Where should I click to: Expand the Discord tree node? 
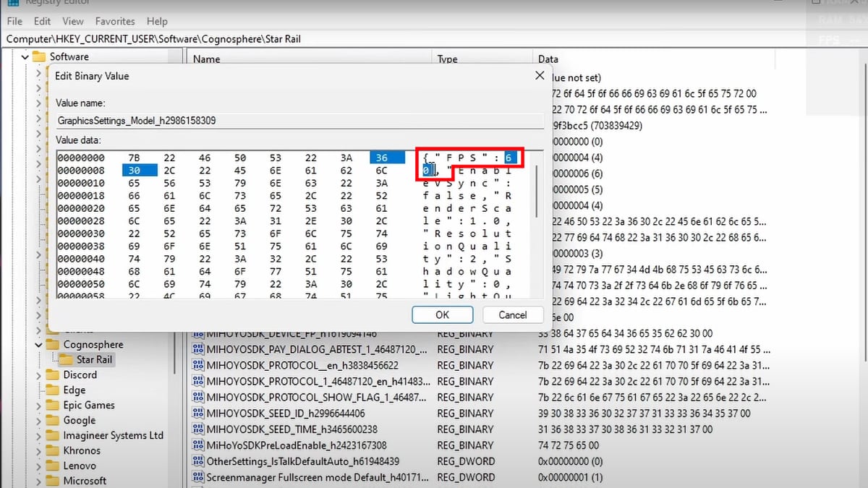(x=38, y=375)
